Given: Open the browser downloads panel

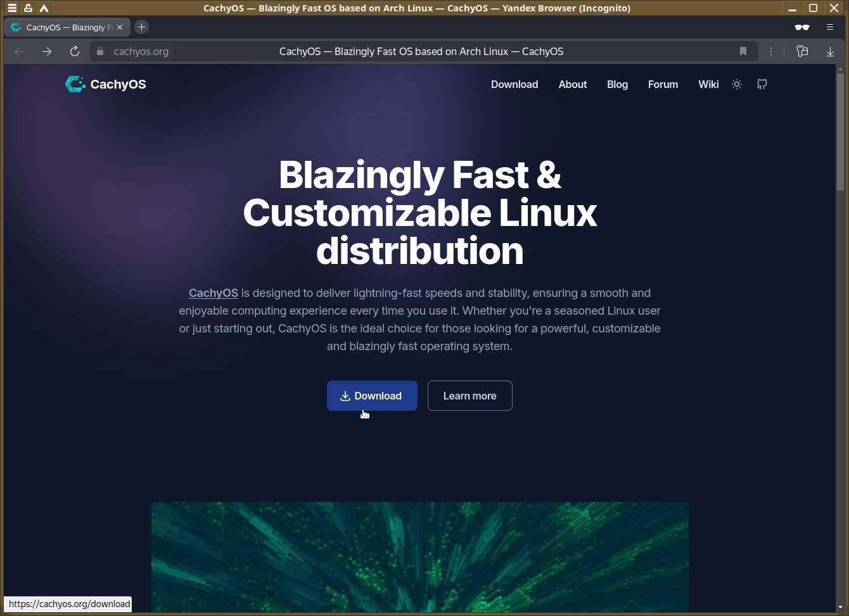Looking at the screenshot, I should [x=830, y=51].
